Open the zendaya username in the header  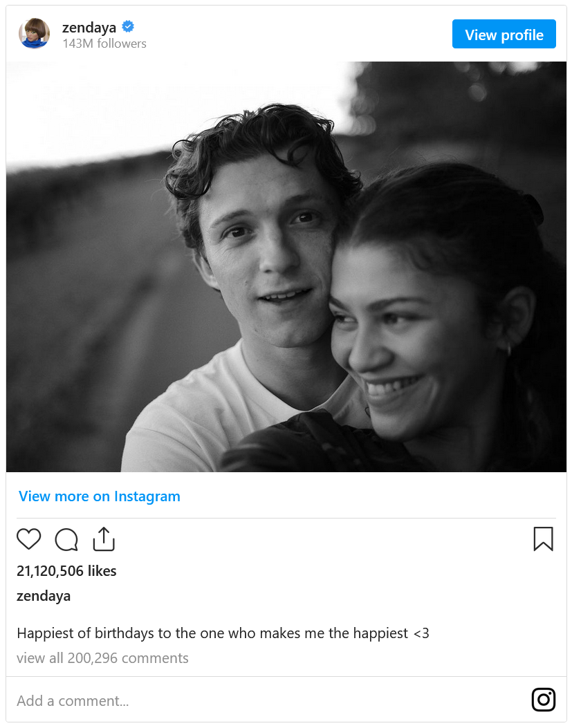[x=89, y=28]
